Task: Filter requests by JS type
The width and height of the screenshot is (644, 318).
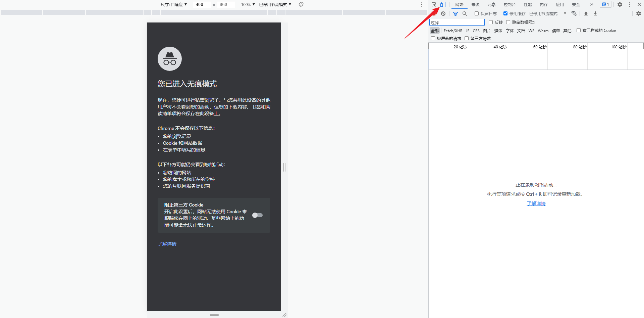Action: tap(467, 31)
